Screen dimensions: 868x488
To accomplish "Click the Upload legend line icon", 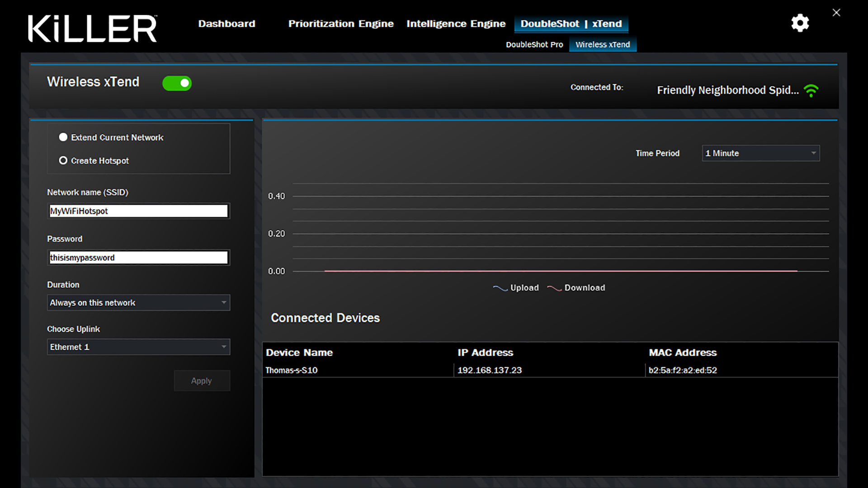I will tap(500, 288).
